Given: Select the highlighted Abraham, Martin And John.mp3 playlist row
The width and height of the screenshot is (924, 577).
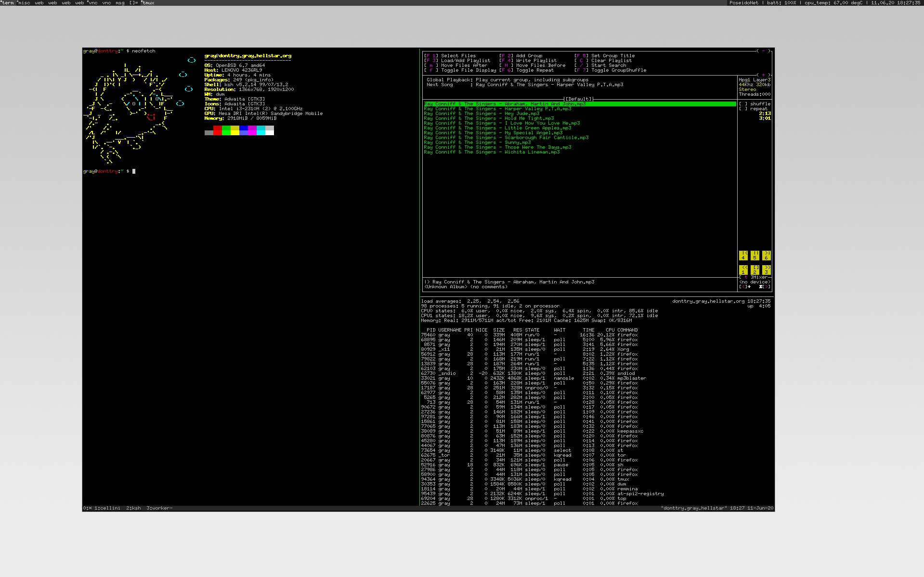Looking at the screenshot, I should click(580, 104).
